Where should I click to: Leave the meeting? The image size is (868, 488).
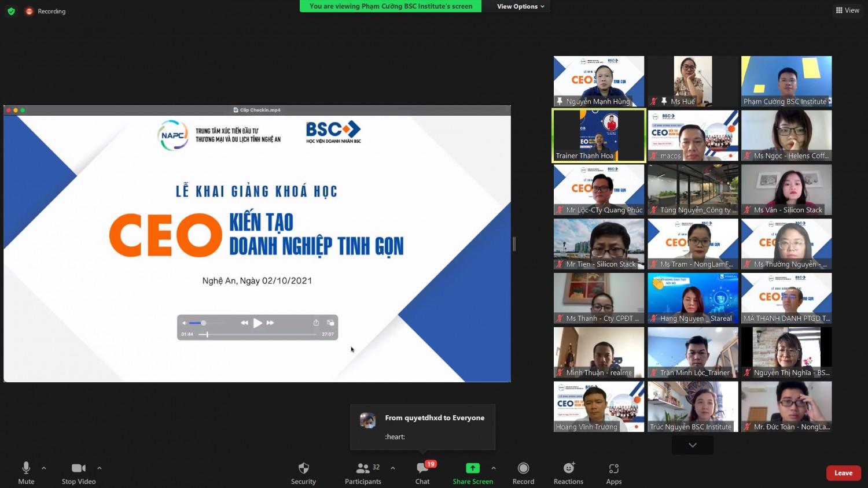pos(843,473)
